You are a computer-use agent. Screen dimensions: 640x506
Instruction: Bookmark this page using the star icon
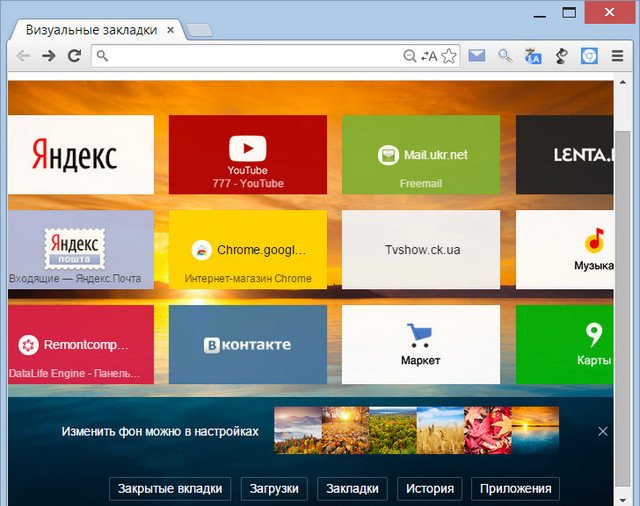pyautogui.click(x=449, y=56)
